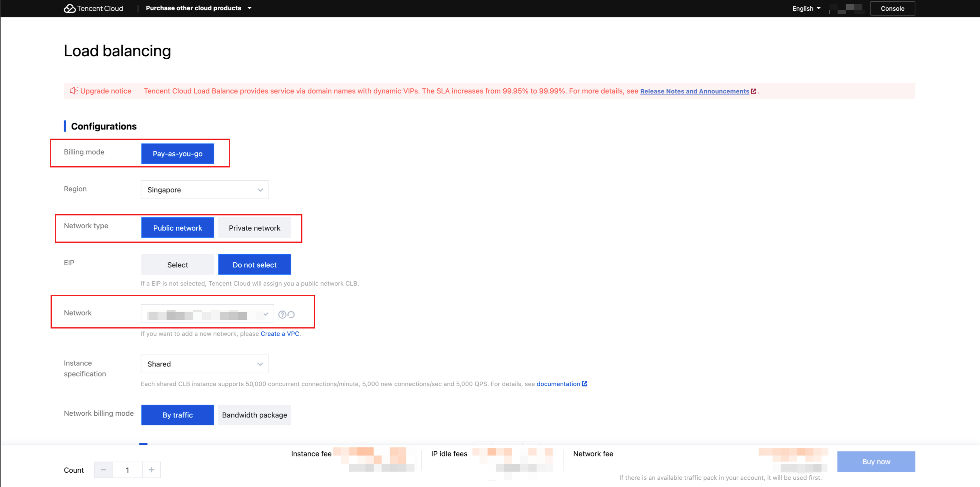Open the Network VPC dropdown
Image resolution: width=980 pixels, height=487 pixels.
[x=207, y=314]
